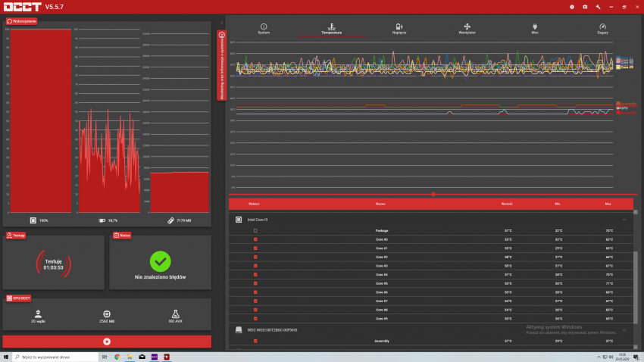Open the System monitoring tab
The height and width of the screenshot is (362, 644).
tap(264, 28)
